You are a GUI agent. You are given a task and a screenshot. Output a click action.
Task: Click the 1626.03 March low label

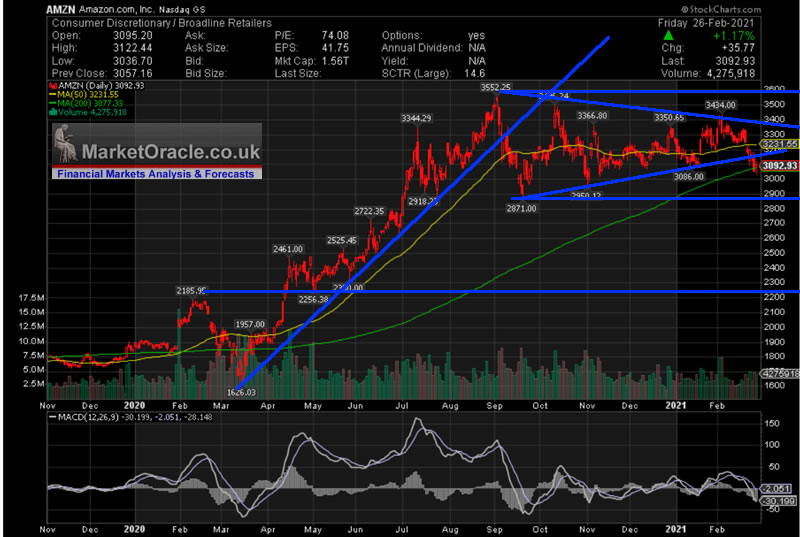tap(240, 392)
